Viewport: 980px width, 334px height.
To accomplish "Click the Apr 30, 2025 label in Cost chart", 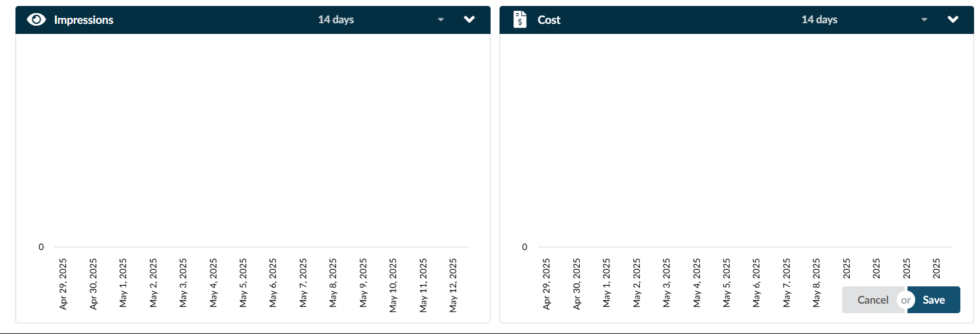I will point(576,284).
